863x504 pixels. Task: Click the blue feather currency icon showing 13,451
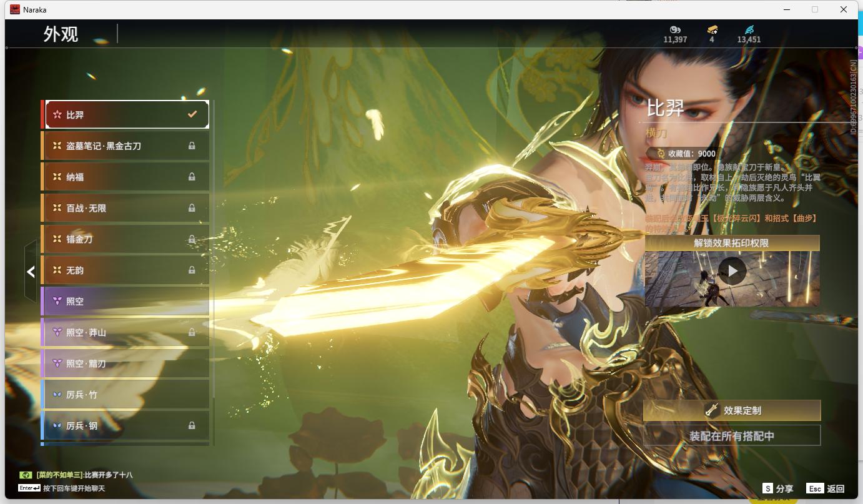[x=749, y=29]
